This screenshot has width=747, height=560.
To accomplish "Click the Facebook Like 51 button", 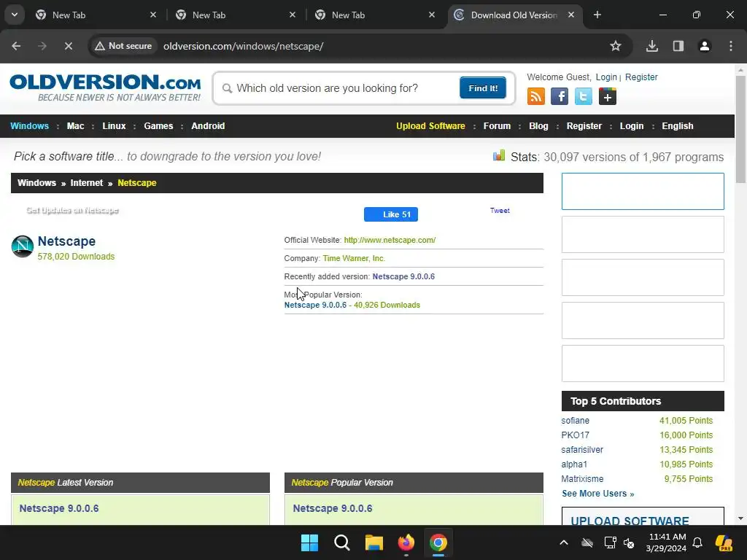I will (x=391, y=214).
